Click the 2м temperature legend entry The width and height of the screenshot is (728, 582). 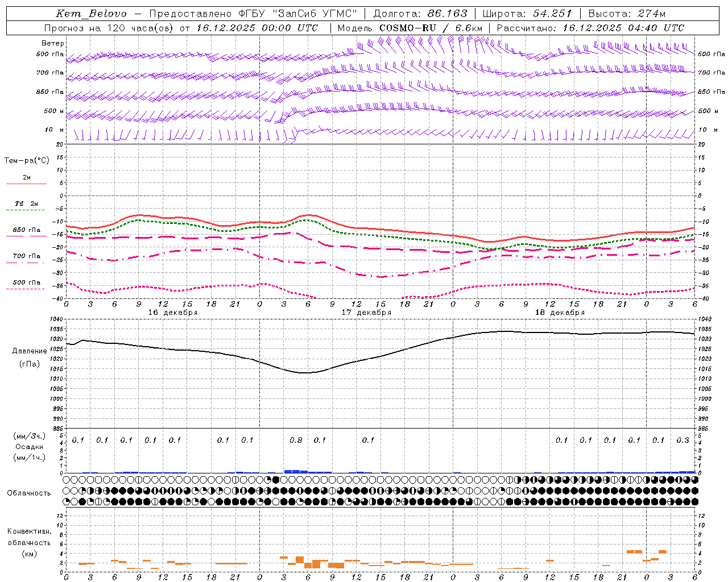click(27, 178)
